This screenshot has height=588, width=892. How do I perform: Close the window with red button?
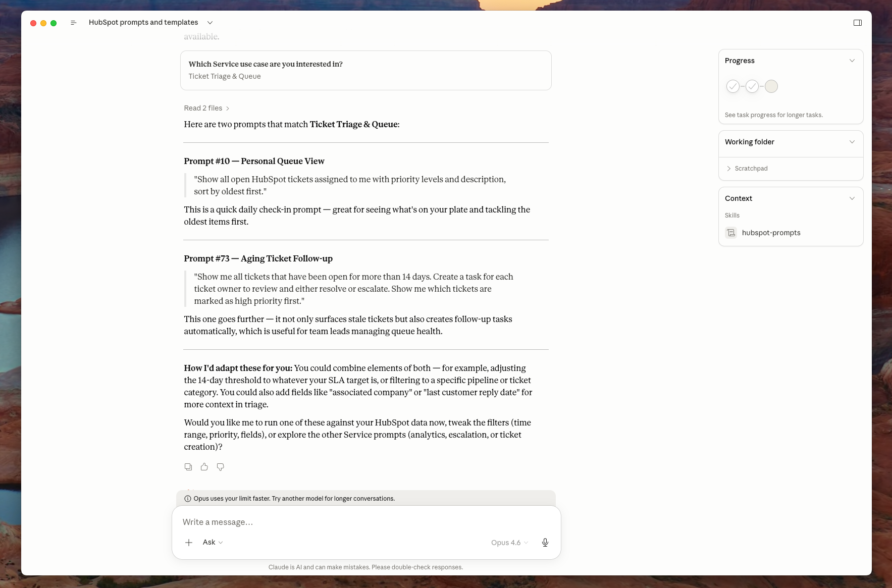pos(33,23)
